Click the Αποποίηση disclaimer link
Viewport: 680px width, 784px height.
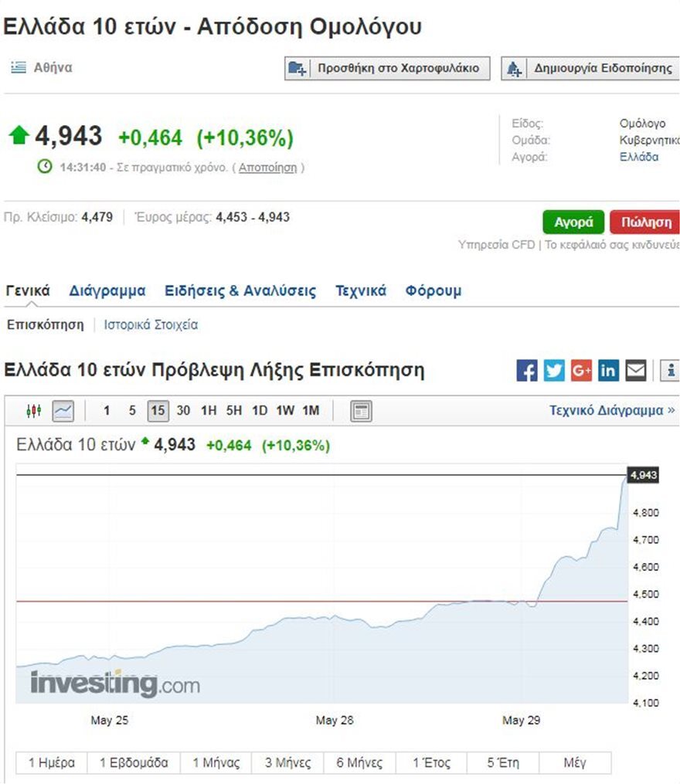click(267, 168)
